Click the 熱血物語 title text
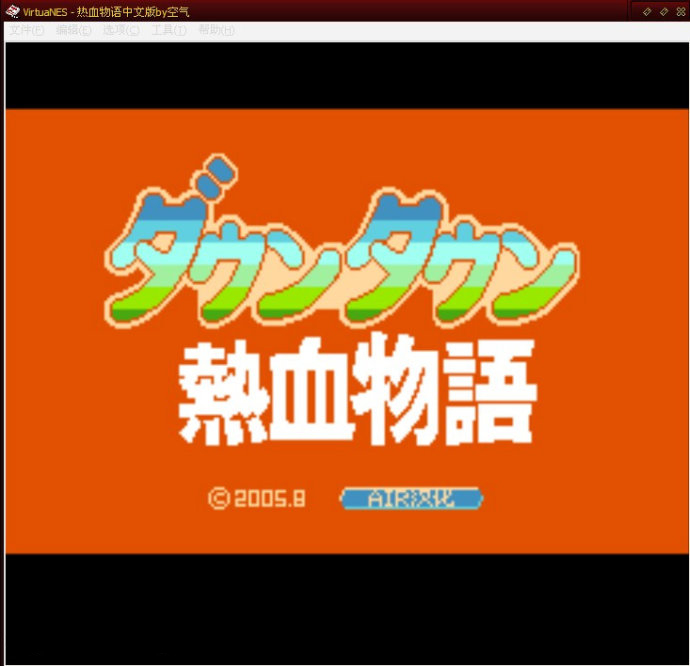The width and height of the screenshot is (690, 666). pyautogui.click(x=357, y=390)
